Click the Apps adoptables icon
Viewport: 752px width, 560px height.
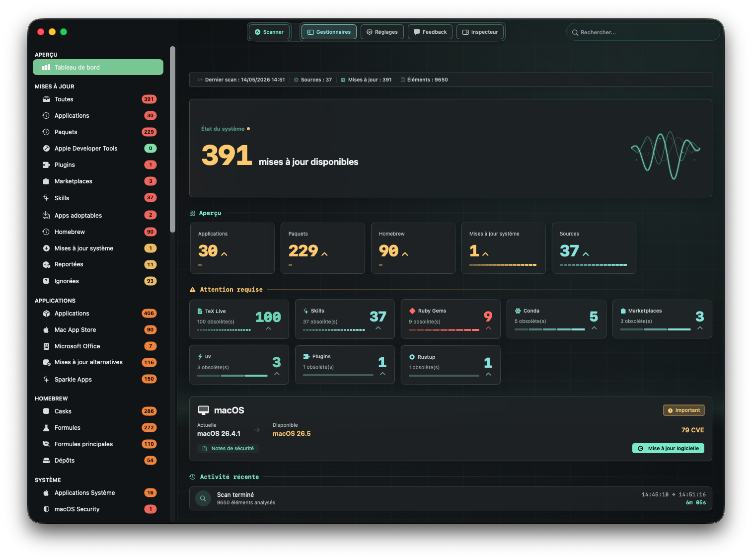pos(46,216)
